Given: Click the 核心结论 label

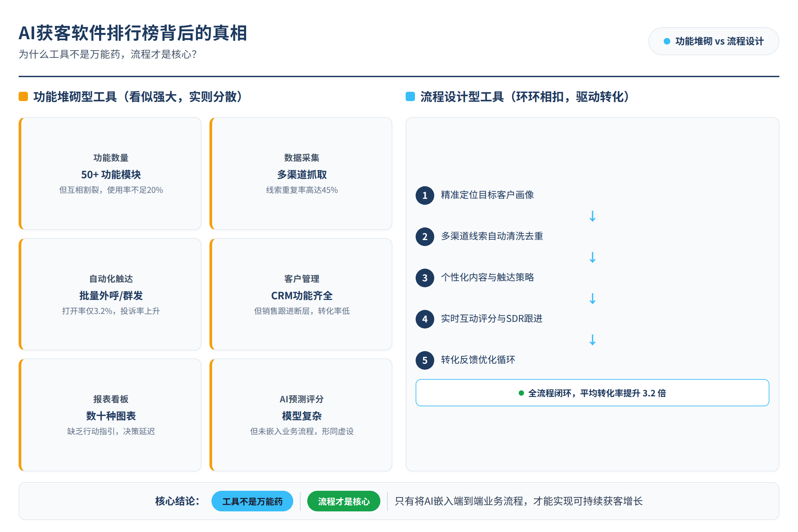Looking at the screenshot, I should click(178, 501).
